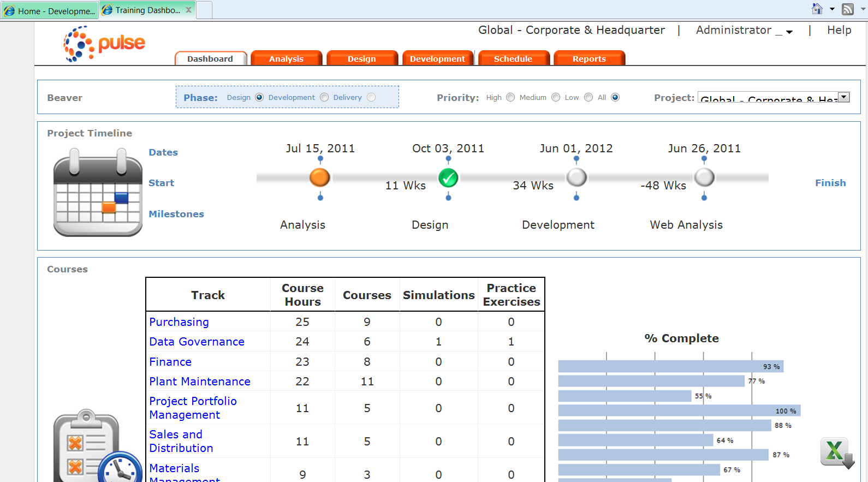Click the Jun 01, 2012 date

[576, 148]
